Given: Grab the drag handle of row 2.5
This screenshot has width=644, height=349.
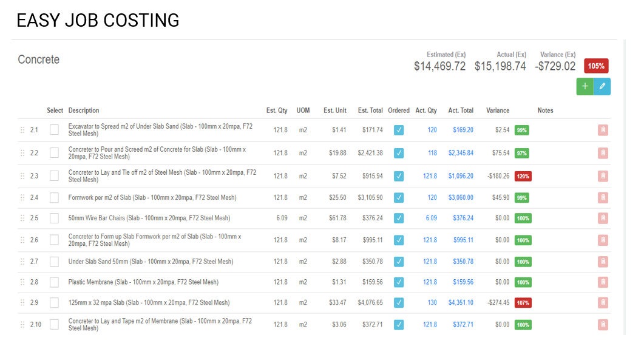Looking at the screenshot, I should coord(22,218).
